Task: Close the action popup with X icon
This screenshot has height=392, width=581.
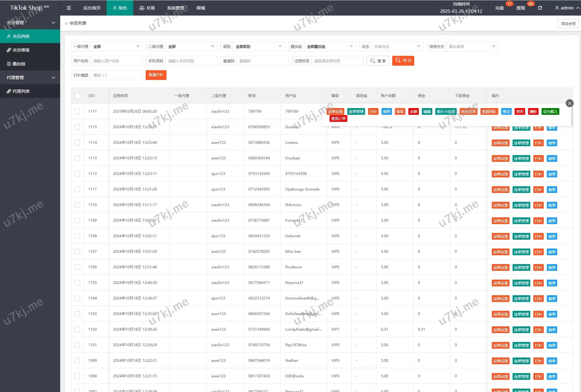Action: click(569, 103)
